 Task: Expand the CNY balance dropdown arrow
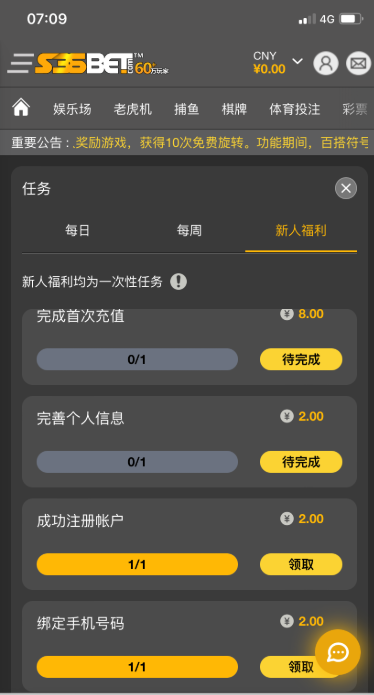(297, 61)
